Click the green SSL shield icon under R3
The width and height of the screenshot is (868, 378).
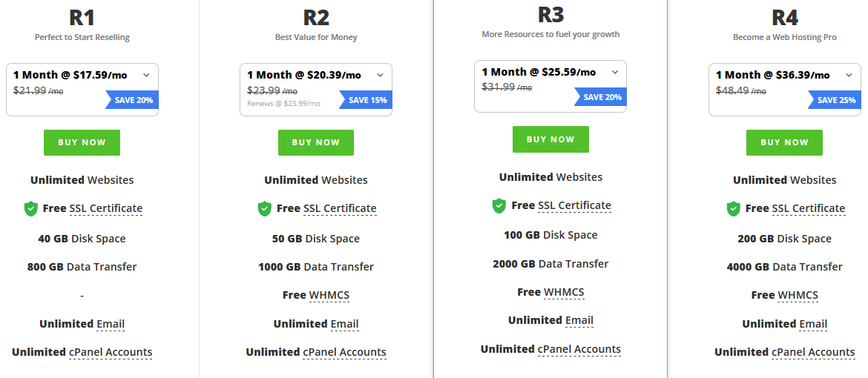click(x=499, y=206)
